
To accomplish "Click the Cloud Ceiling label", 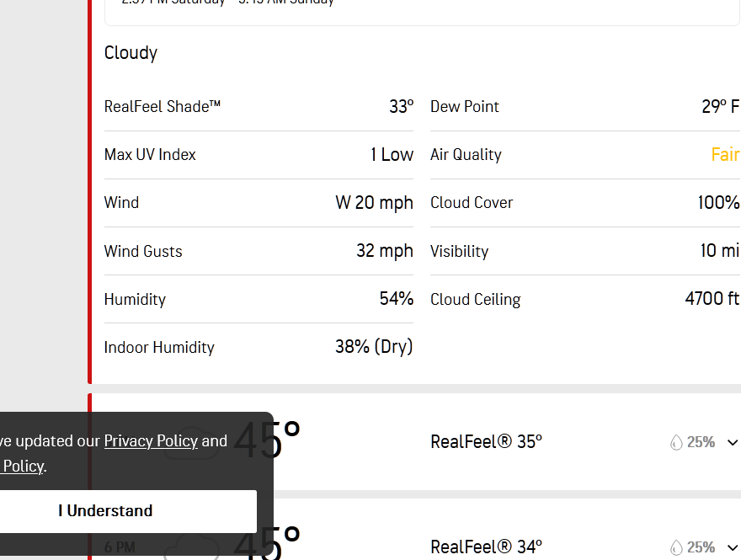I will (476, 300).
